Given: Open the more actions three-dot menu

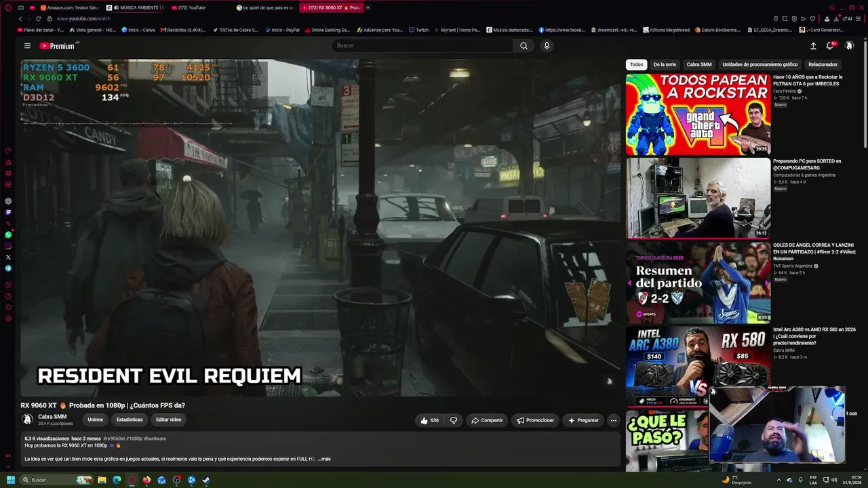Looking at the screenshot, I should pos(613,420).
